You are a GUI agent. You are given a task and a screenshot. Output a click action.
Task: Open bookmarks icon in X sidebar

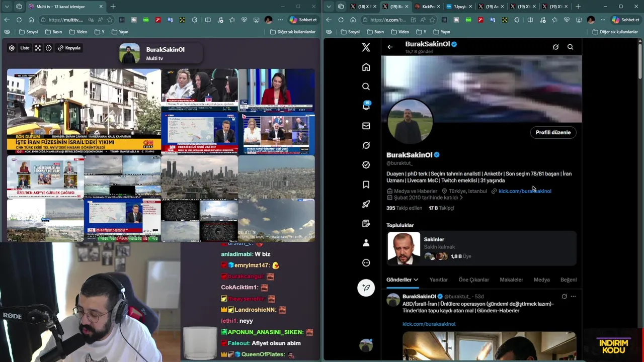366,185
